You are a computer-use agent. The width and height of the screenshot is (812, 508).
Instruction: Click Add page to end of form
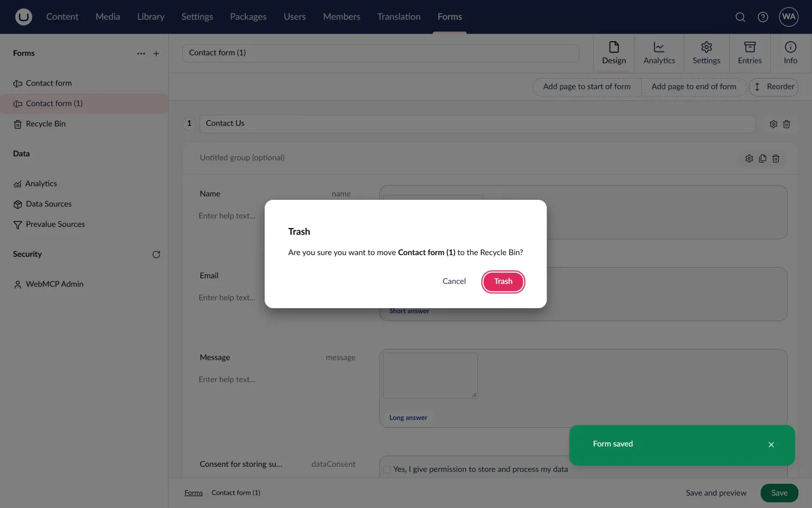tap(693, 87)
